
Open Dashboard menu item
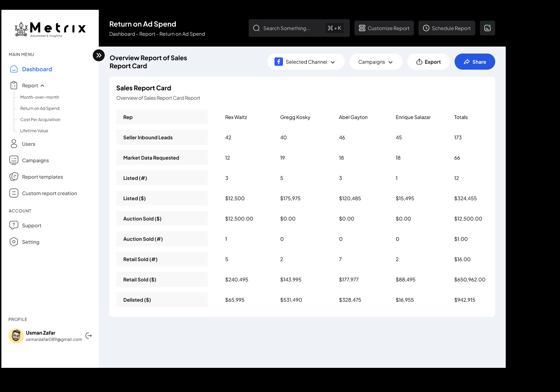[37, 69]
